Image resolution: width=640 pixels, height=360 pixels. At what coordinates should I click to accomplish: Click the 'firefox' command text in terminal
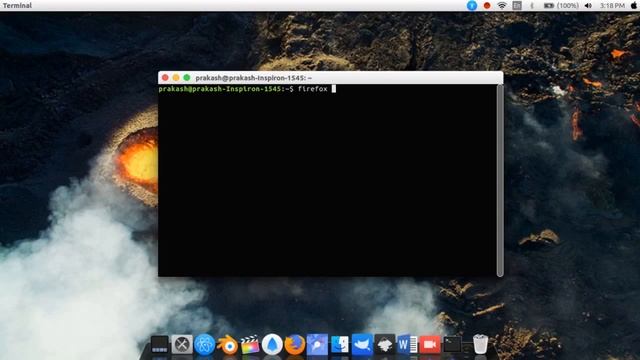[313, 89]
